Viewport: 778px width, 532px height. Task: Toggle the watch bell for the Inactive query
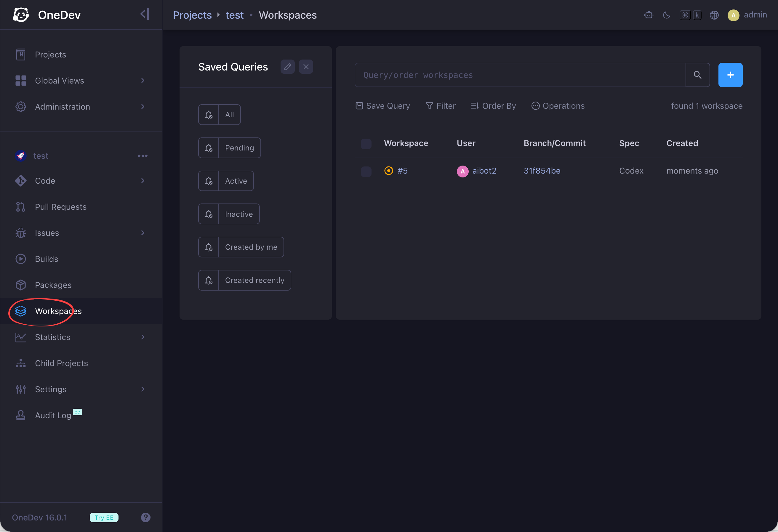point(209,214)
